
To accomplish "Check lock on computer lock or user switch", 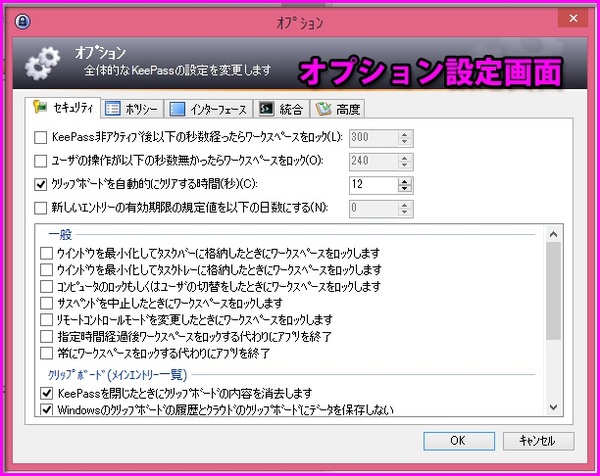I will (46, 287).
